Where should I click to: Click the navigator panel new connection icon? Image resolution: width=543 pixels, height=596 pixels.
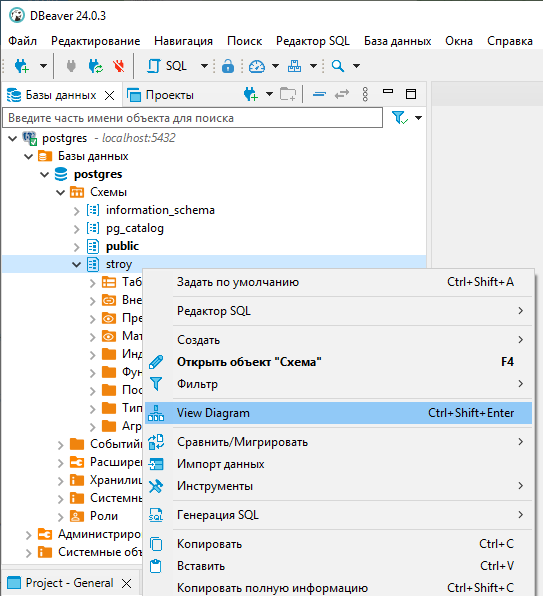click(251, 94)
